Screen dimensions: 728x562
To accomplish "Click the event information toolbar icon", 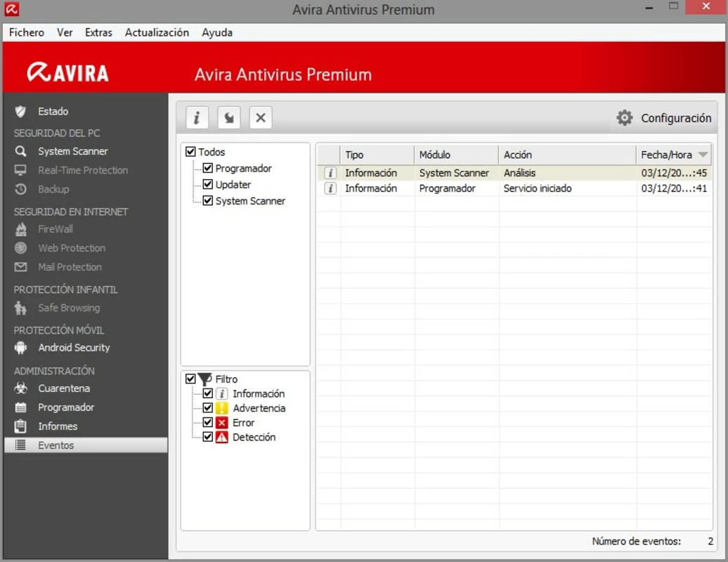I will [x=197, y=117].
